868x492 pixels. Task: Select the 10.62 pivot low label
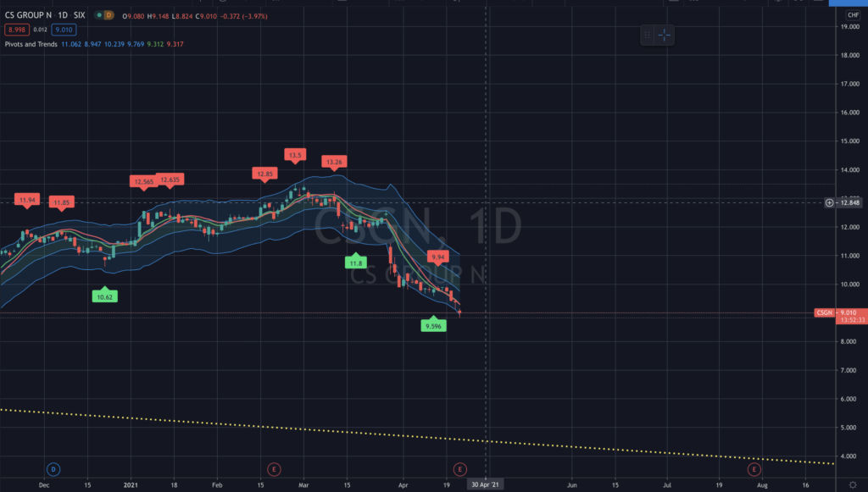pos(104,296)
